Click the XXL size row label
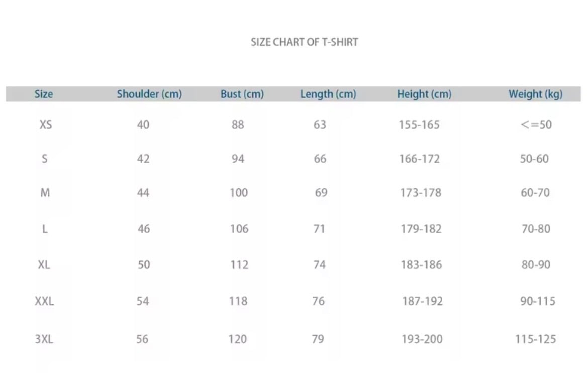This screenshot has height=373, width=588. [x=44, y=301]
